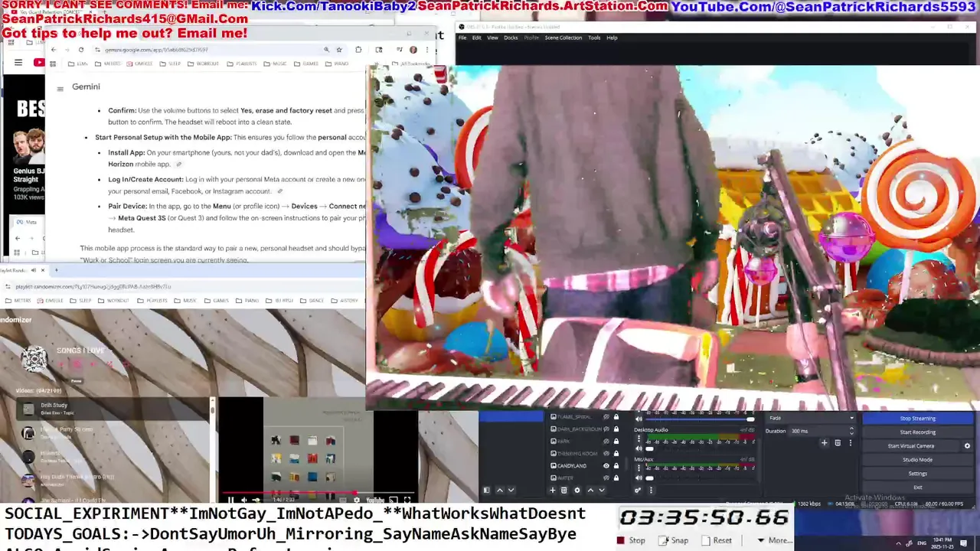Show the DARK_BACKGROUND source via its eye icon
This screenshot has height=551, width=980.
coord(606,429)
